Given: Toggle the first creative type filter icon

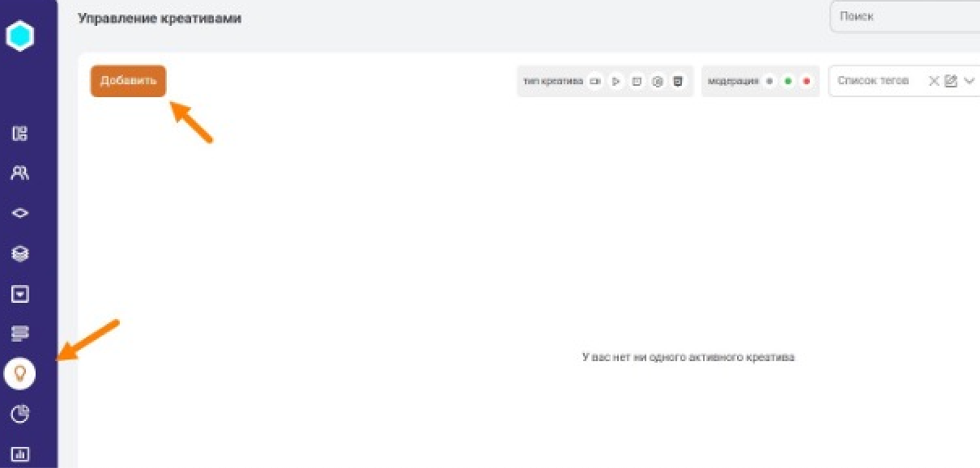Looking at the screenshot, I should [x=595, y=81].
